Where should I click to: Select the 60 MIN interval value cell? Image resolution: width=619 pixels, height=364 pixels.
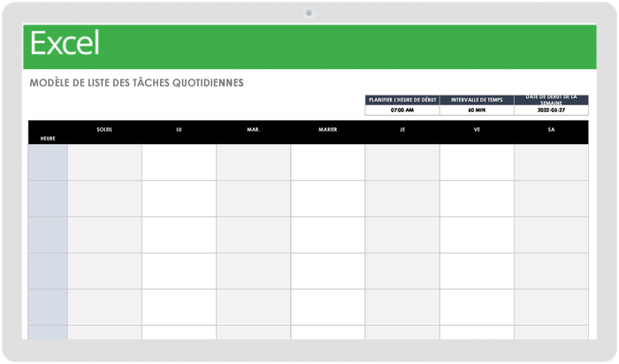(x=477, y=110)
